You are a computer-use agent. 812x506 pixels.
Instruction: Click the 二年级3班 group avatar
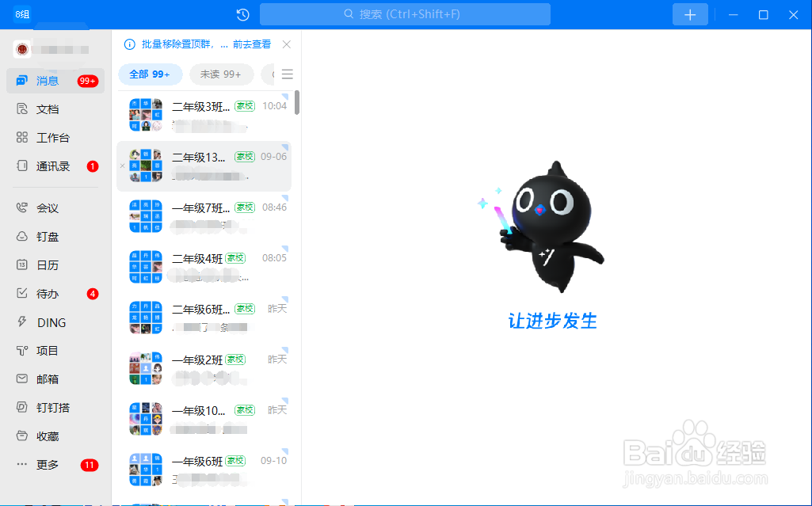[146, 115]
